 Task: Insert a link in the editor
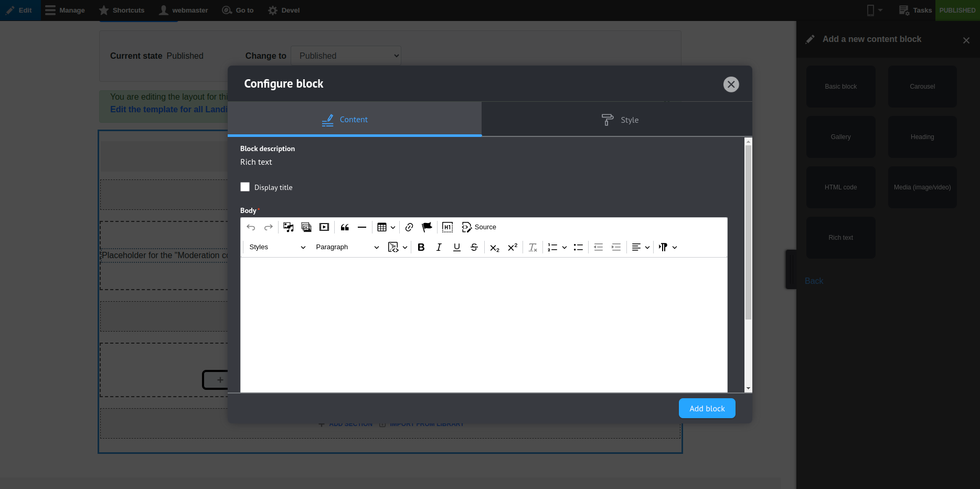pos(409,227)
